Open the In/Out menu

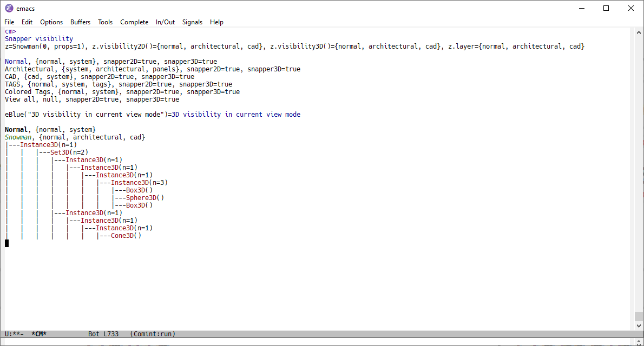tap(165, 22)
